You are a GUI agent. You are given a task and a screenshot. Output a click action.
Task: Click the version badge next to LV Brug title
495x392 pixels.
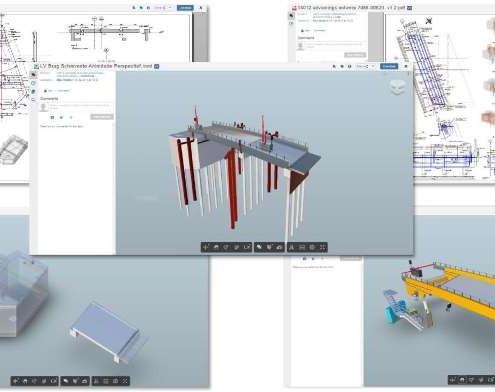(x=157, y=66)
